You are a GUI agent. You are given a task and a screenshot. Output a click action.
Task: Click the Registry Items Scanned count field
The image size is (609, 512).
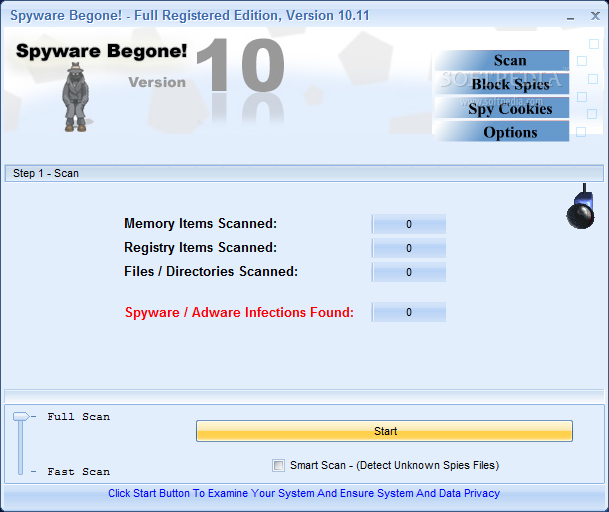click(409, 248)
